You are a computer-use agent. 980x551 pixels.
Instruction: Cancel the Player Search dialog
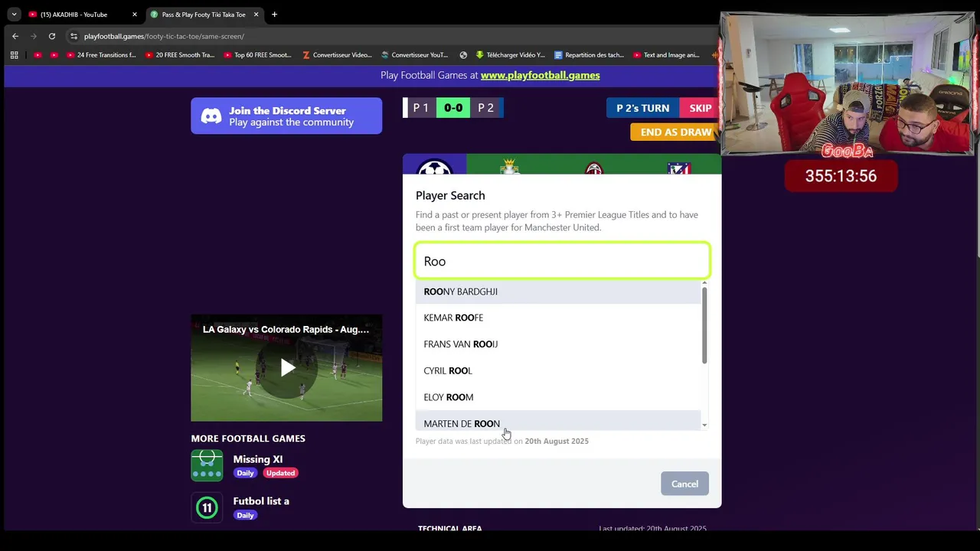[x=684, y=484]
